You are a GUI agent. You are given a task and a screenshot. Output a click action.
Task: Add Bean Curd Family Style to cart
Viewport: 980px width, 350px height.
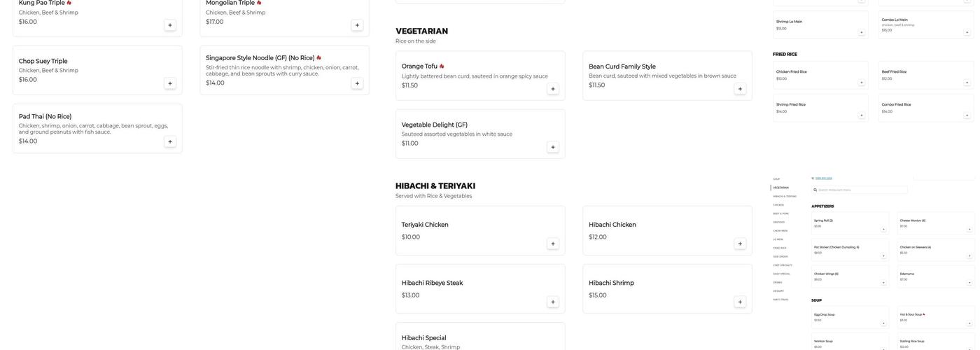click(740, 89)
